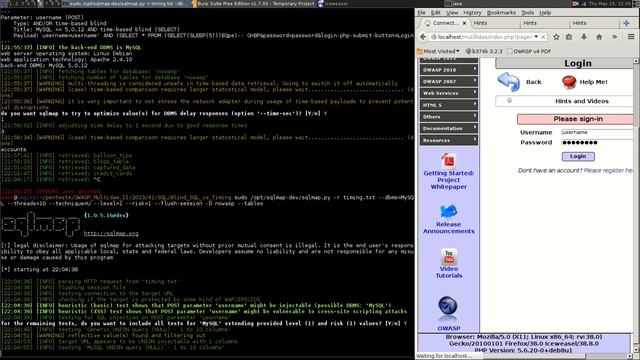This screenshot has height=360, width=640.
Task: Expand the HTML 5 sidebar menu
Action: click(x=448, y=105)
